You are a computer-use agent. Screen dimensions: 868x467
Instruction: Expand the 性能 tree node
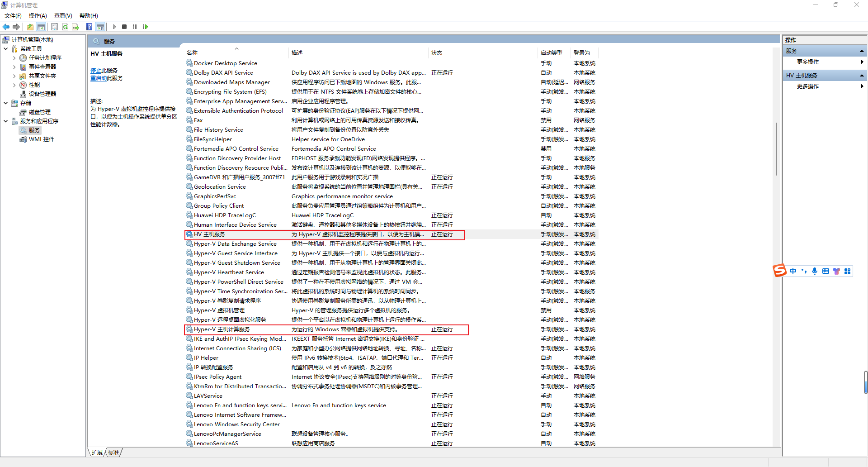point(14,85)
